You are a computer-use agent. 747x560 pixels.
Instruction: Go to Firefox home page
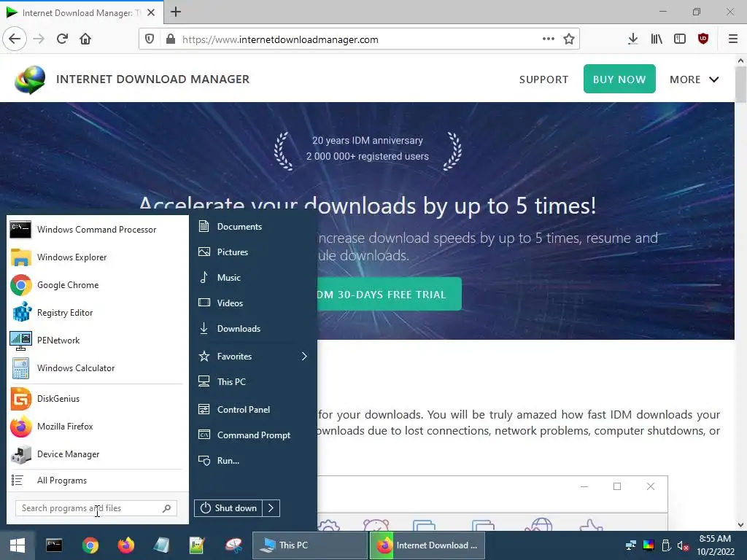tap(85, 39)
